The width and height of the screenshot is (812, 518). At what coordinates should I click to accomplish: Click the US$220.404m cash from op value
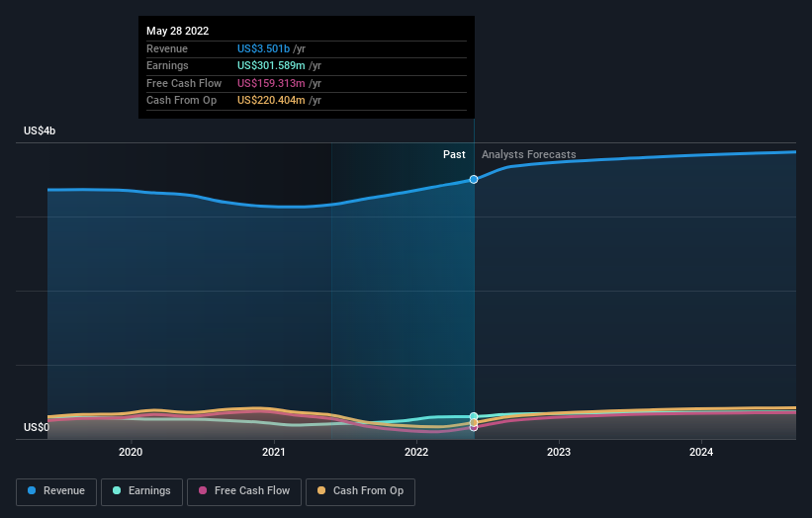[x=271, y=101]
